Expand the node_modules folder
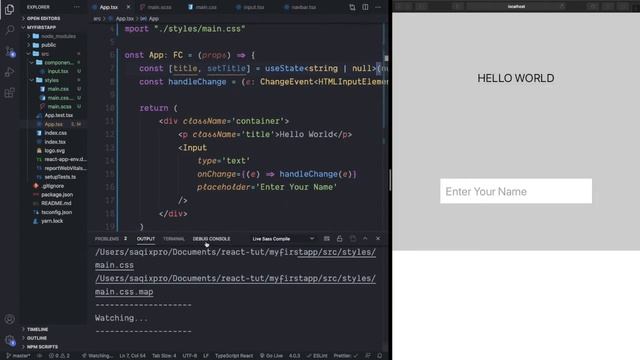 (58, 36)
